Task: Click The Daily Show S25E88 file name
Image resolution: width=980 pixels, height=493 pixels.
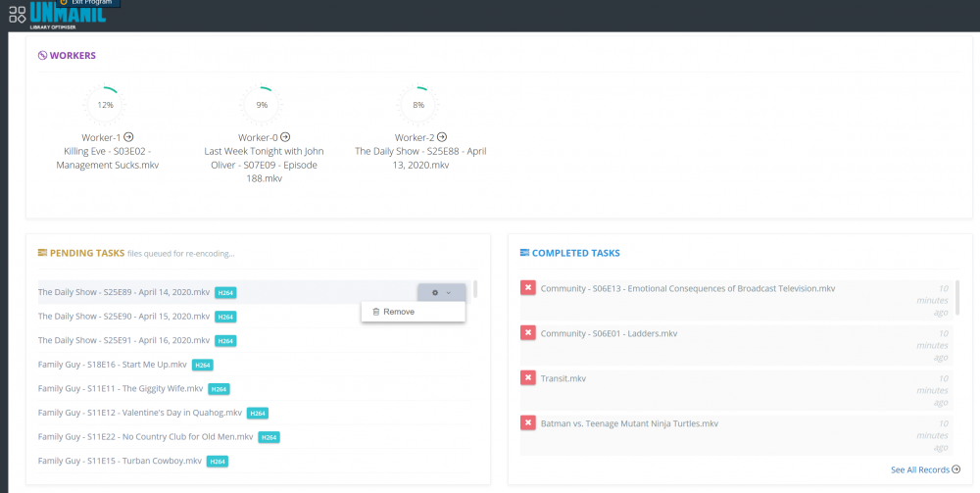Action: coord(420,158)
